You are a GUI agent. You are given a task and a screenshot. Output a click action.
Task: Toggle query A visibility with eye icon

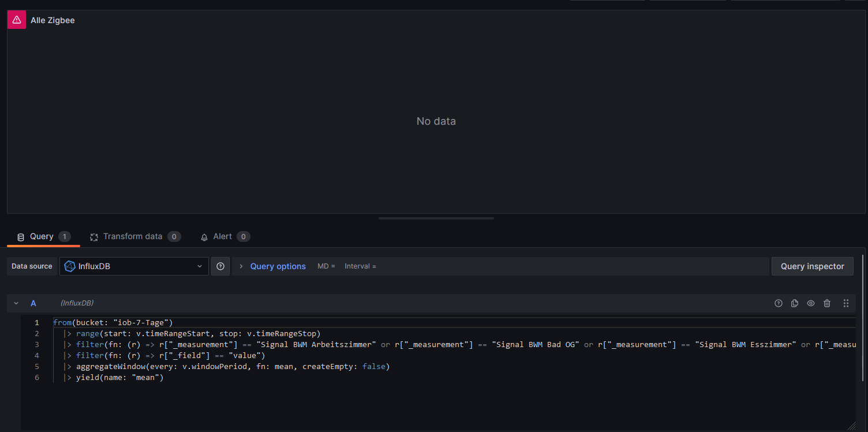tap(811, 303)
